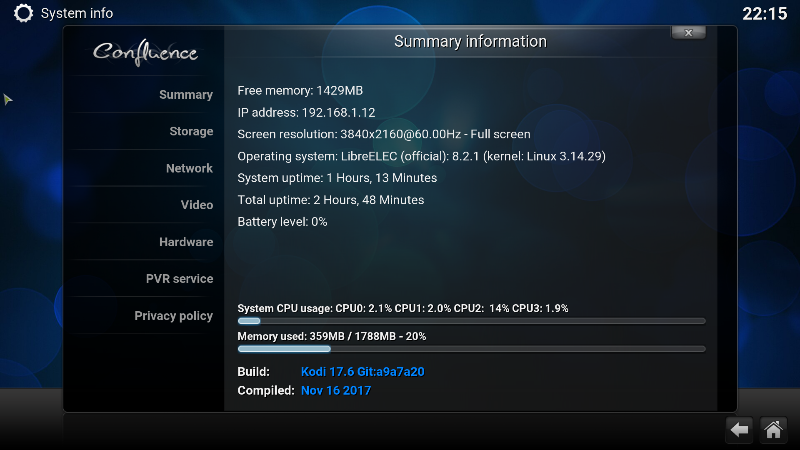The height and width of the screenshot is (450, 800).
Task: Return to home screen via house icon
Action: pos(773,430)
